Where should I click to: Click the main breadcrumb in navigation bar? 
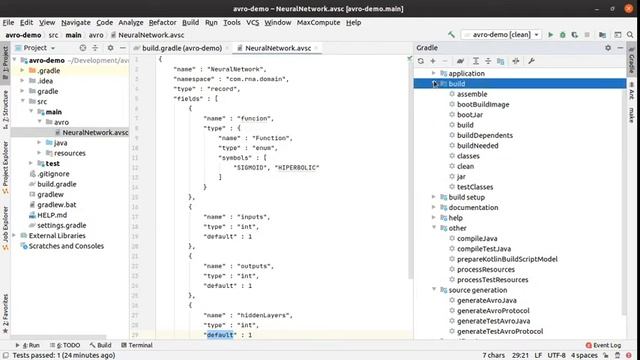pos(73,35)
